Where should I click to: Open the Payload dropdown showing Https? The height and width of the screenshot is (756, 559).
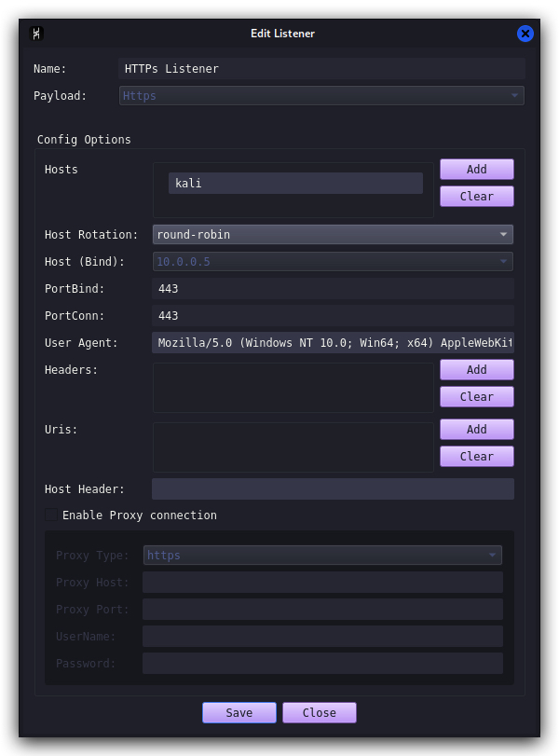321,95
